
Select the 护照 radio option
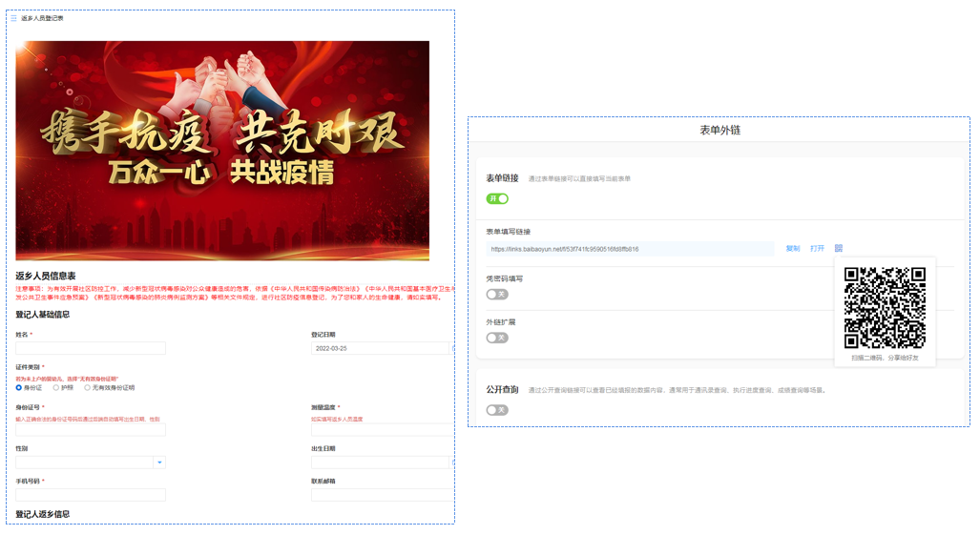[x=54, y=388]
